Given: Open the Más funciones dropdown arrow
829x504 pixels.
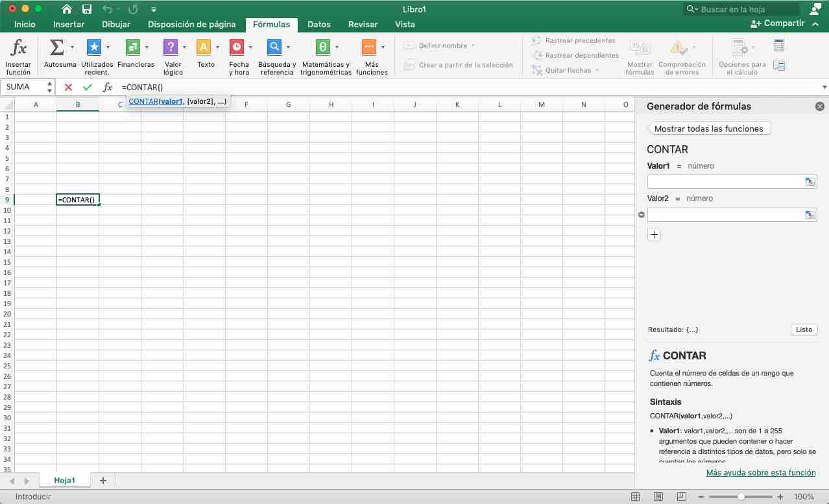Looking at the screenshot, I should [x=383, y=47].
